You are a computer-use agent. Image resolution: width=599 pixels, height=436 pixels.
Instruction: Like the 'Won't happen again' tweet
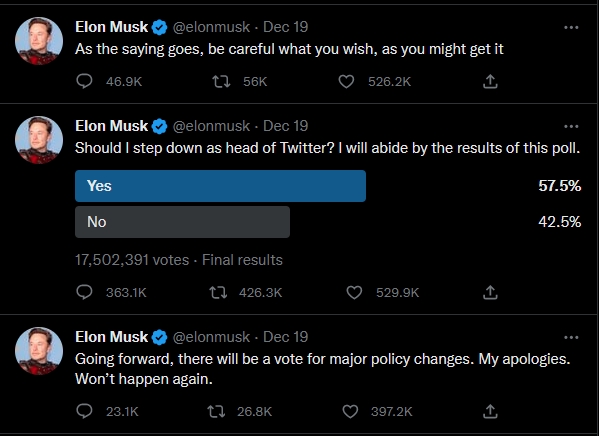click(350, 412)
